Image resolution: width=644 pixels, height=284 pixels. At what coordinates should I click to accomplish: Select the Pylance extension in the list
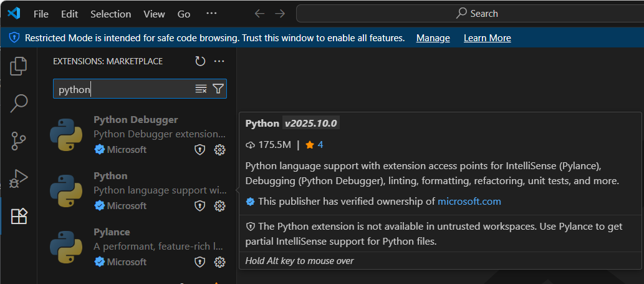(137, 247)
